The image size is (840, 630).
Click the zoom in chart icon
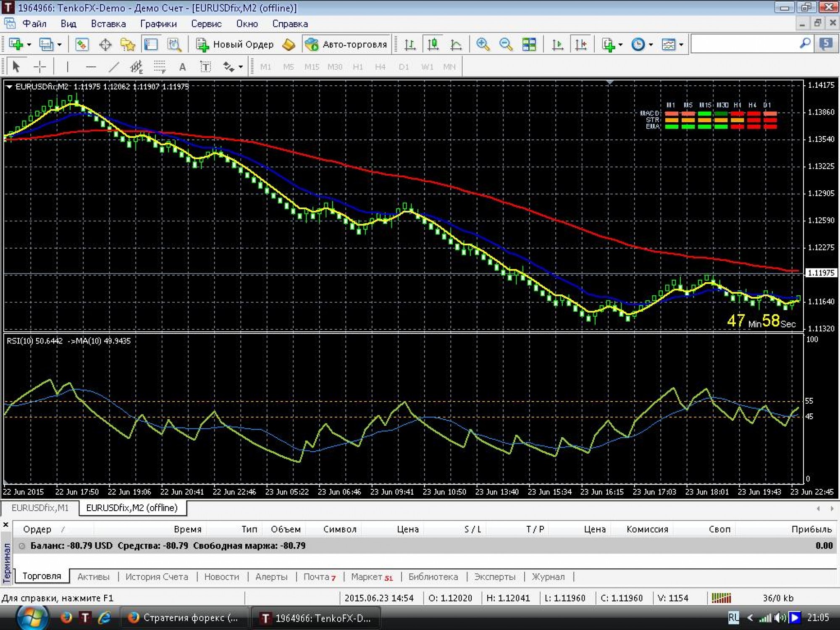click(483, 44)
